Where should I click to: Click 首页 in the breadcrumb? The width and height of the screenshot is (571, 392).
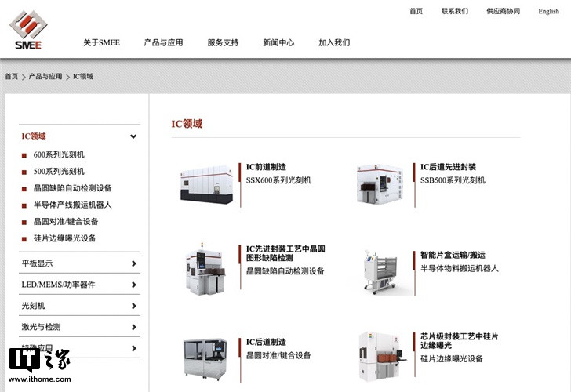12,77
